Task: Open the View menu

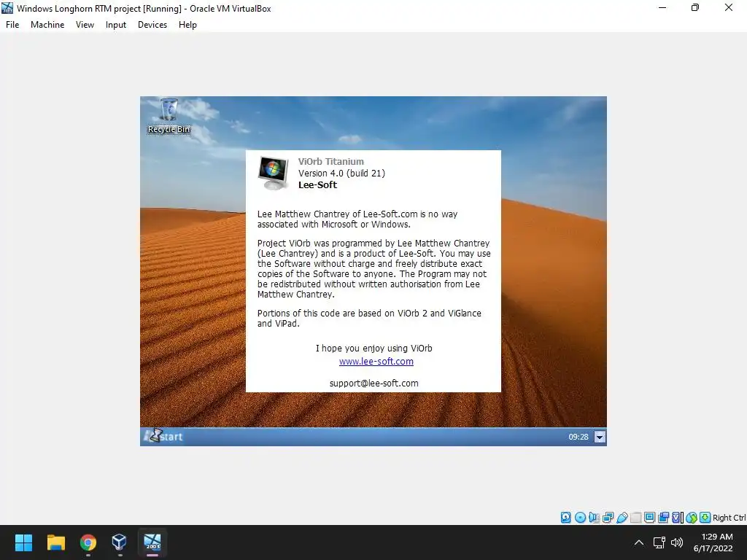Action: [85, 25]
